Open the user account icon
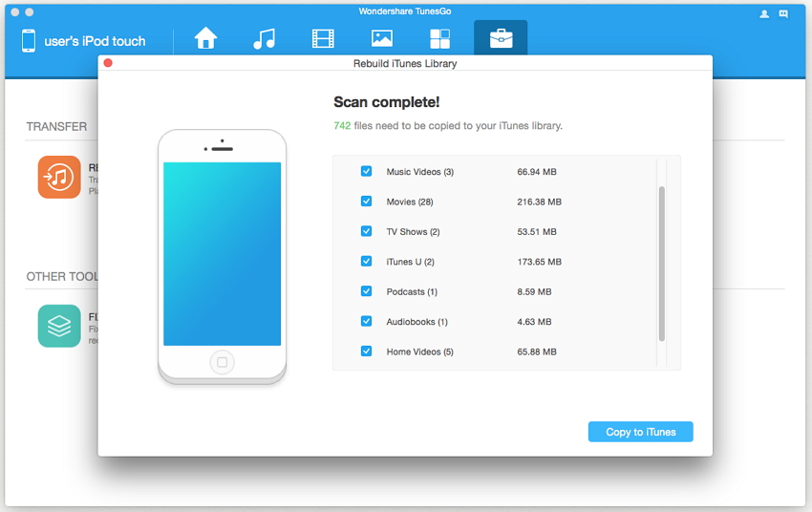This screenshot has height=512, width=812. [764, 13]
